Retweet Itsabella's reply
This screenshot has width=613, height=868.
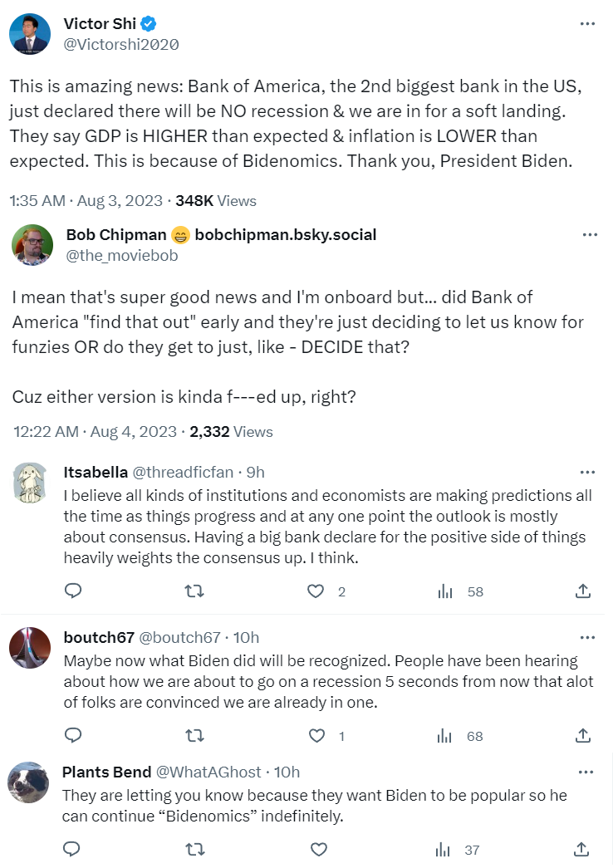pos(194,591)
